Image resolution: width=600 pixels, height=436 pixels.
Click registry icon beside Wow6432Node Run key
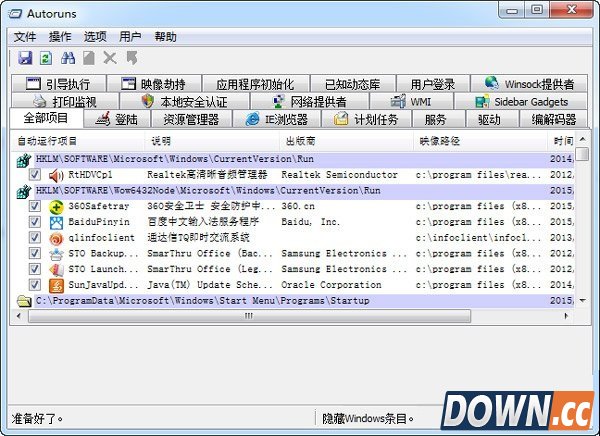(x=24, y=191)
